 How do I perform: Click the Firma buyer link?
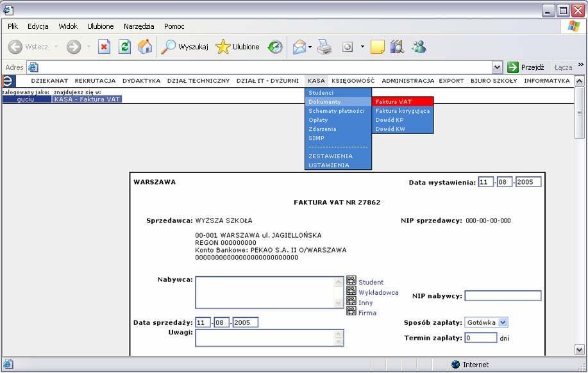click(x=367, y=313)
